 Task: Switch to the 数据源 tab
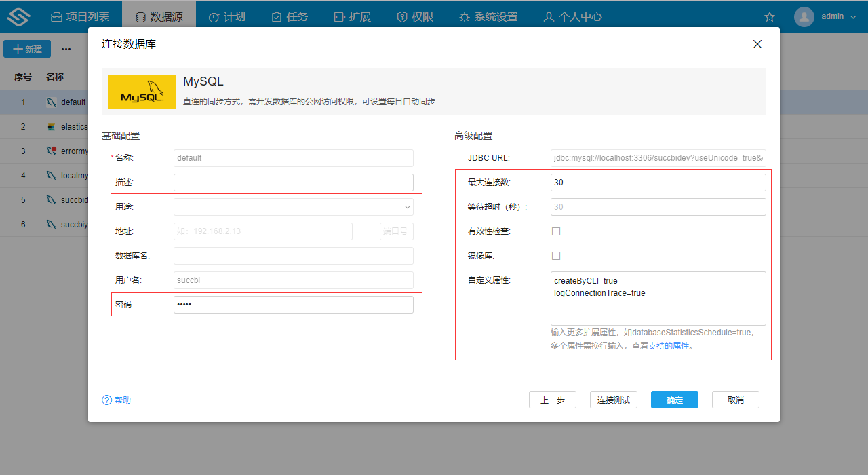[x=159, y=16]
